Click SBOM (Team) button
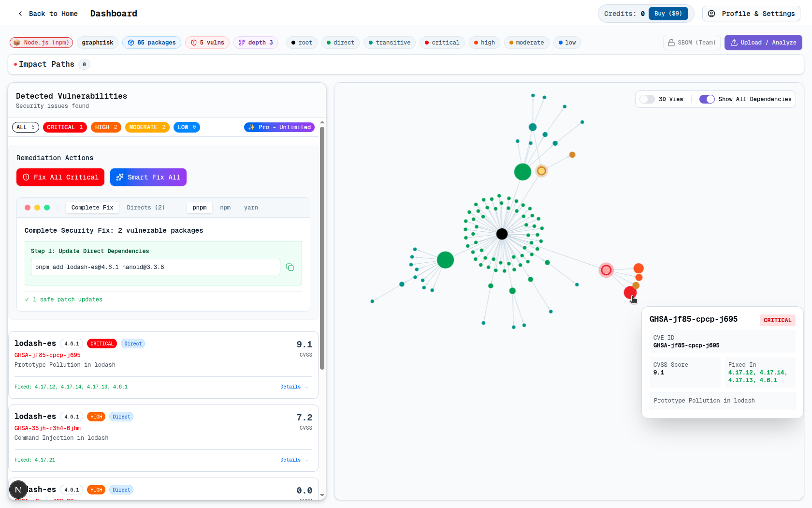This screenshot has width=812, height=508. pyautogui.click(x=692, y=43)
